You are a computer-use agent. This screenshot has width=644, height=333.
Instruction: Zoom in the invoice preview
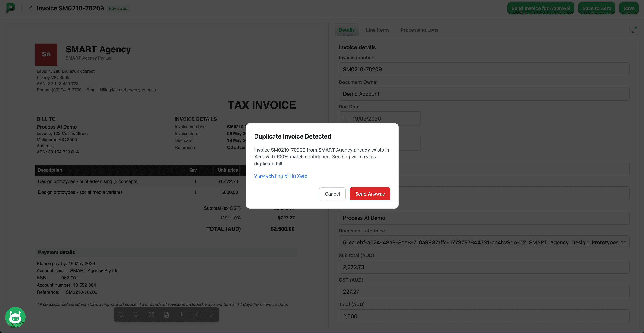click(136, 314)
